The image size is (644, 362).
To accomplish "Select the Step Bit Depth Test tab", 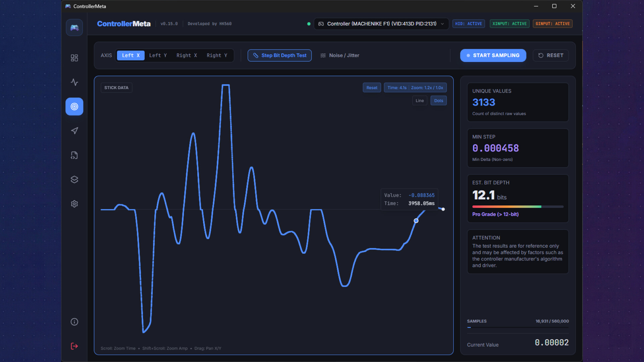I will point(279,55).
